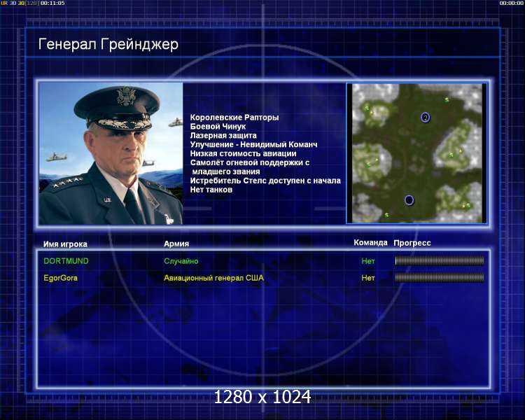
Task: Click the title 'Генерал Грейнджер'
Action: click(x=108, y=45)
